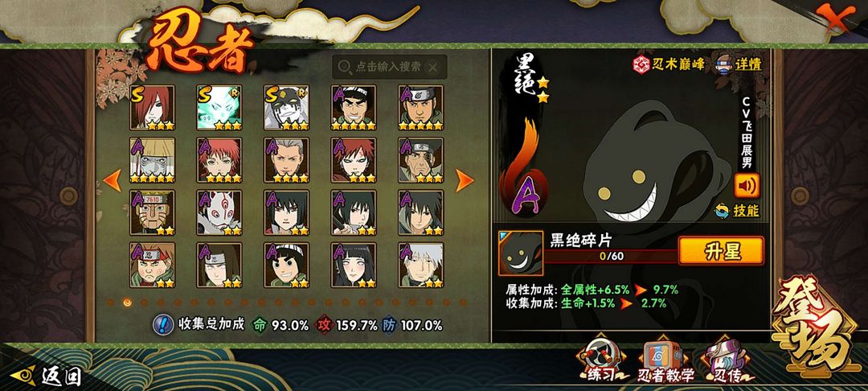Tap the 收集总加成 info exclamation icon

point(162,324)
